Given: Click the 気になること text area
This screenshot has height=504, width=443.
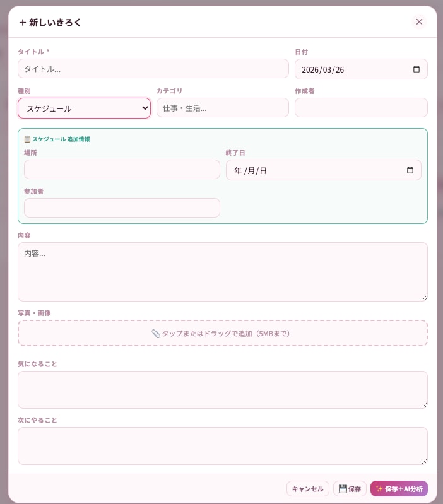Looking at the screenshot, I should (x=223, y=390).
